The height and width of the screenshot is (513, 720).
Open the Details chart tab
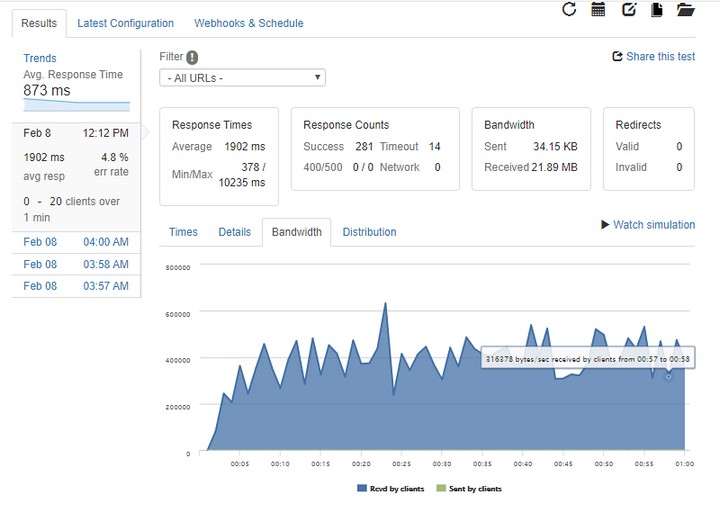234,232
